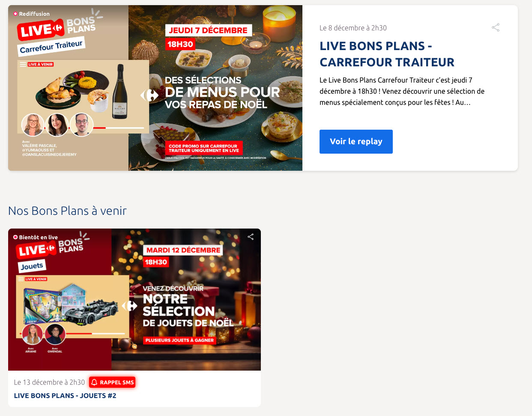Click the Carrefour logo beside the Noël menus text
The width and height of the screenshot is (532, 416).
point(150,95)
